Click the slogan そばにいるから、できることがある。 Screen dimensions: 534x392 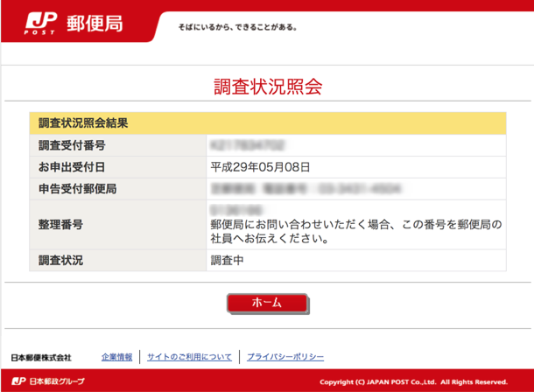(x=238, y=27)
